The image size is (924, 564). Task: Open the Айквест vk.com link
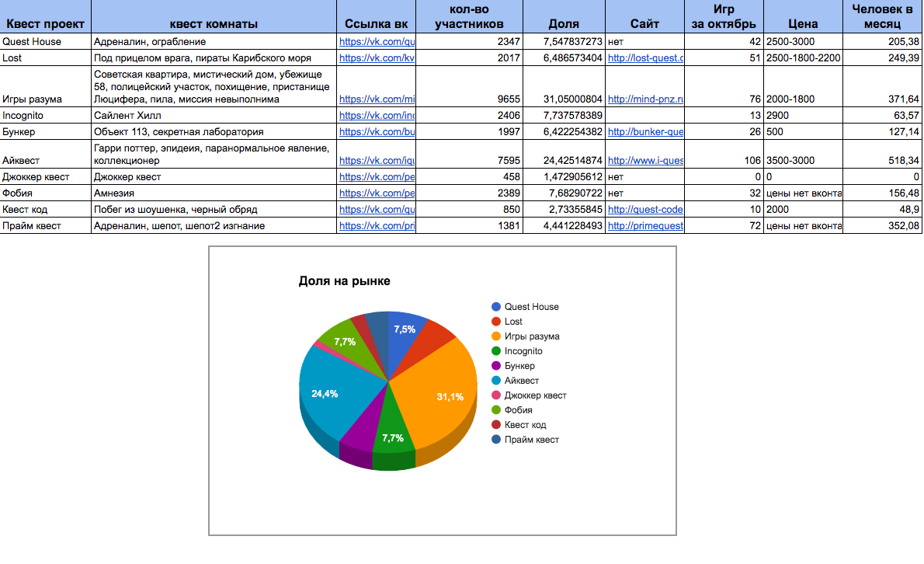coord(377,161)
